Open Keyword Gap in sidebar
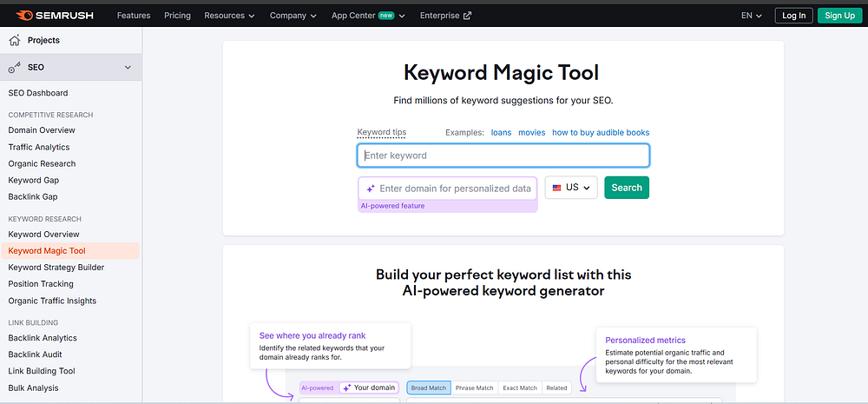The width and height of the screenshot is (868, 404). 34,180
